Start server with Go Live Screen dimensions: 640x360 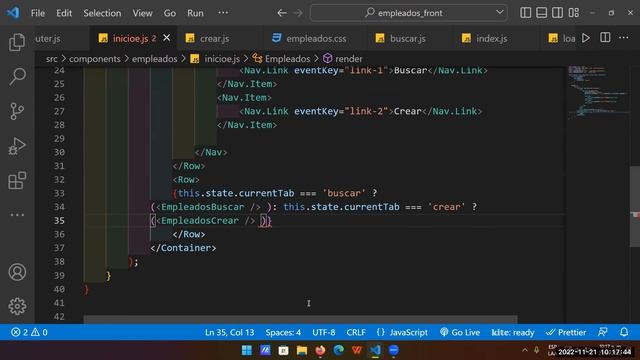460,332
